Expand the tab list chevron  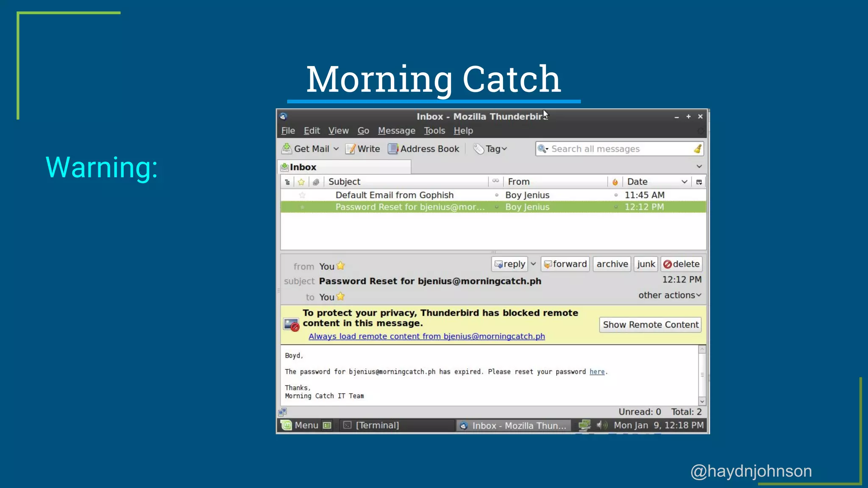coord(699,166)
